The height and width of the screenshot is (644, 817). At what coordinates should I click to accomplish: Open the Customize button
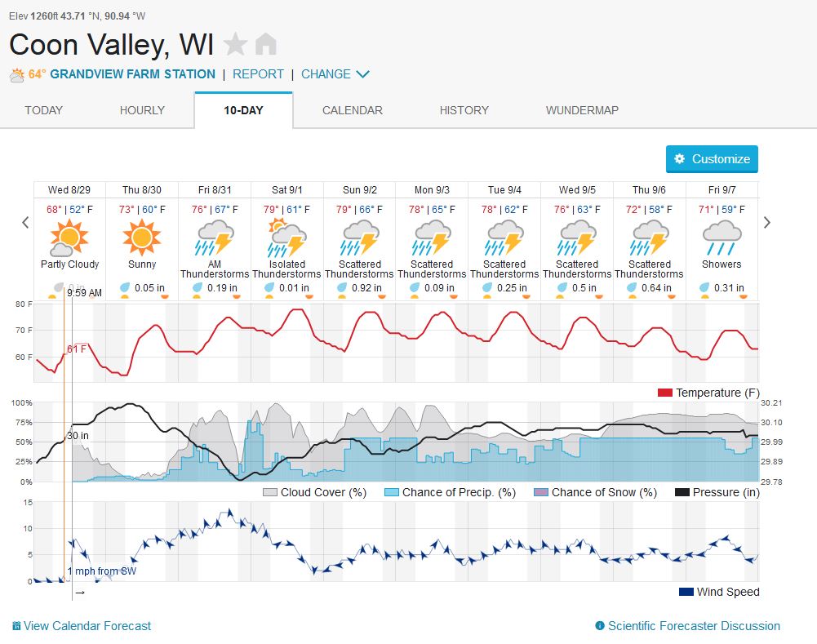pos(712,159)
